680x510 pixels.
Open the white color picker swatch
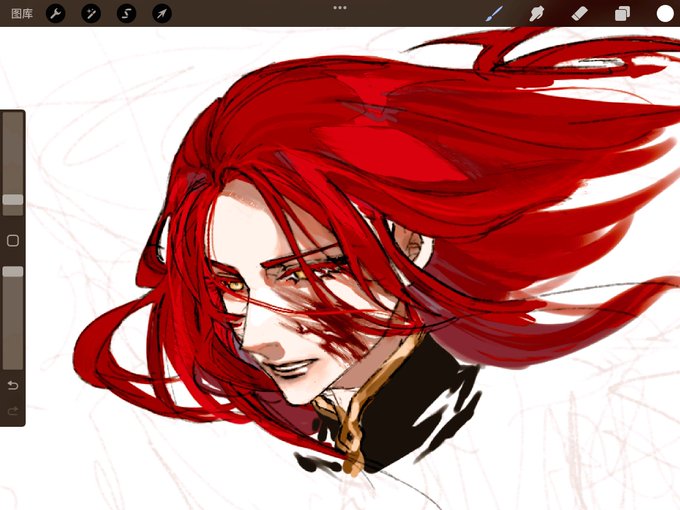click(x=665, y=14)
